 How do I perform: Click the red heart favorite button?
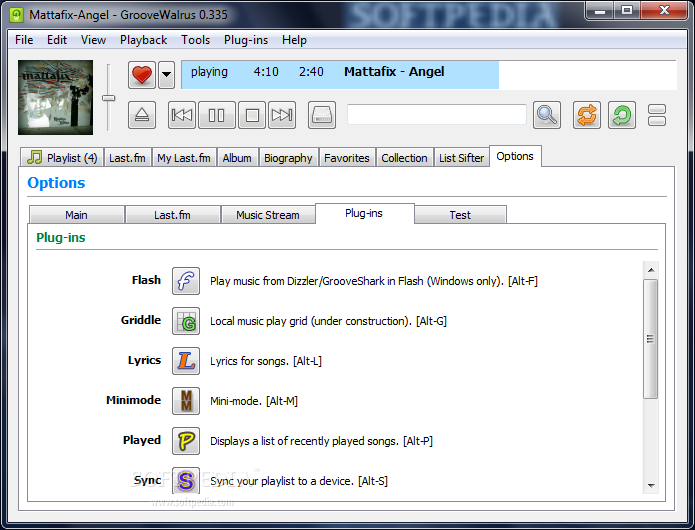click(142, 74)
